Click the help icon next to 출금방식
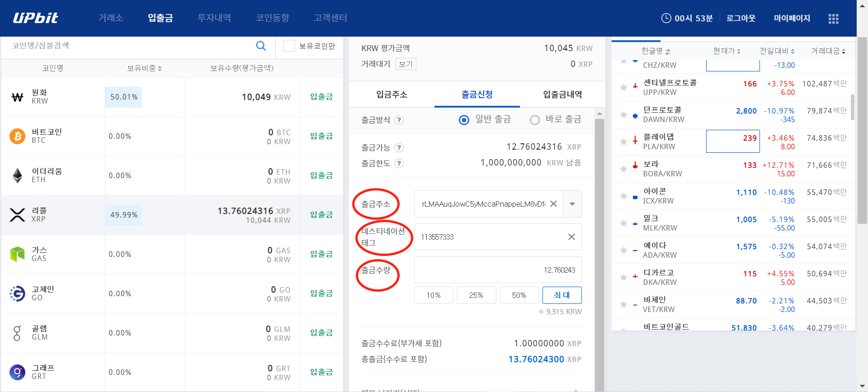 tap(399, 120)
